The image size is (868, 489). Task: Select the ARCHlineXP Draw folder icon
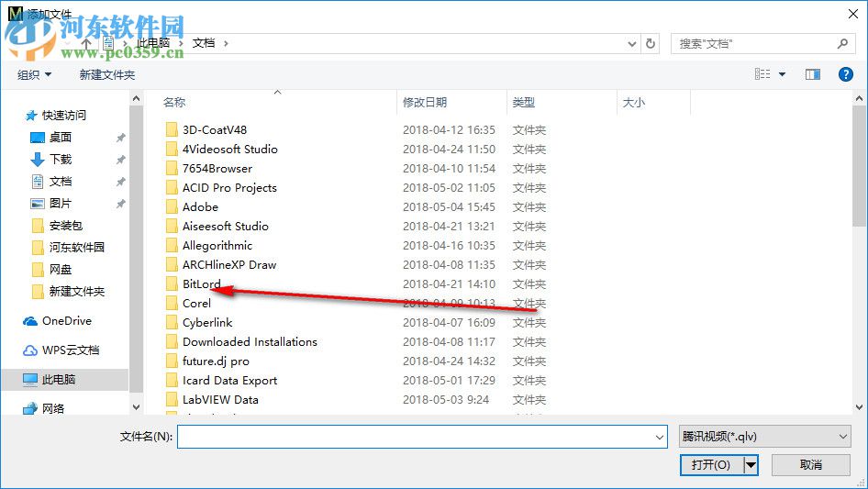click(x=172, y=265)
